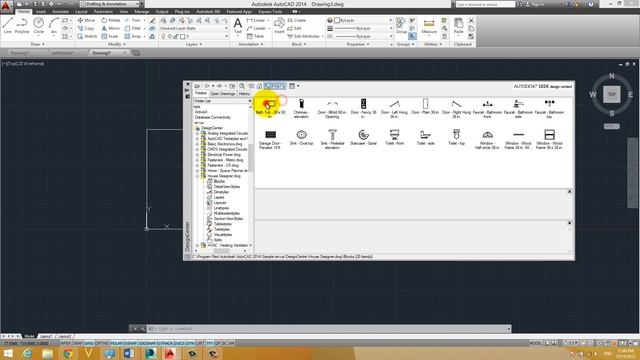Open the Open Drawings tab in DesignCenter
Viewport: 640px width, 360px height.
(222, 94)
